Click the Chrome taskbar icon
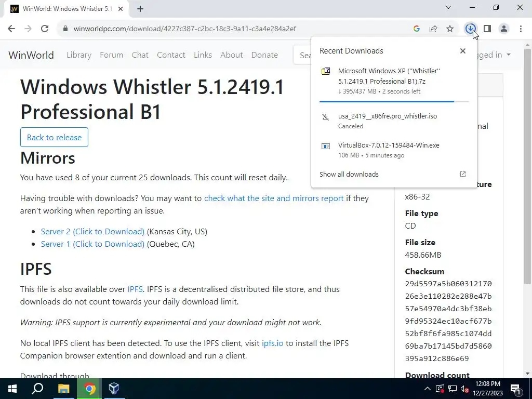This screenshot has height=399, width=532. pos(89,389)
